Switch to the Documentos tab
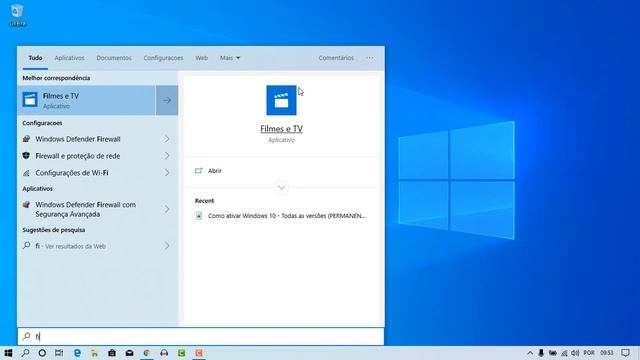The image size is (640, 360). click(114, 58)
